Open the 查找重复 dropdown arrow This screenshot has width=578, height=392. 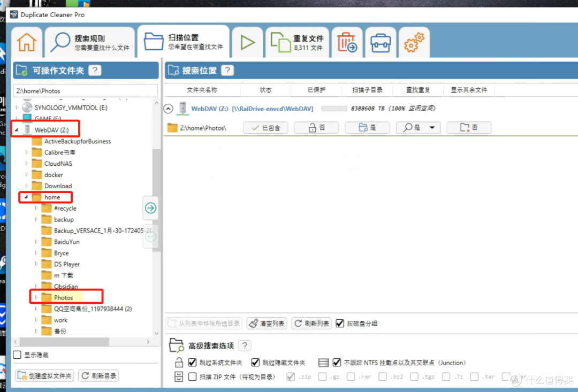pyautogui.click(x=432, y=127)
